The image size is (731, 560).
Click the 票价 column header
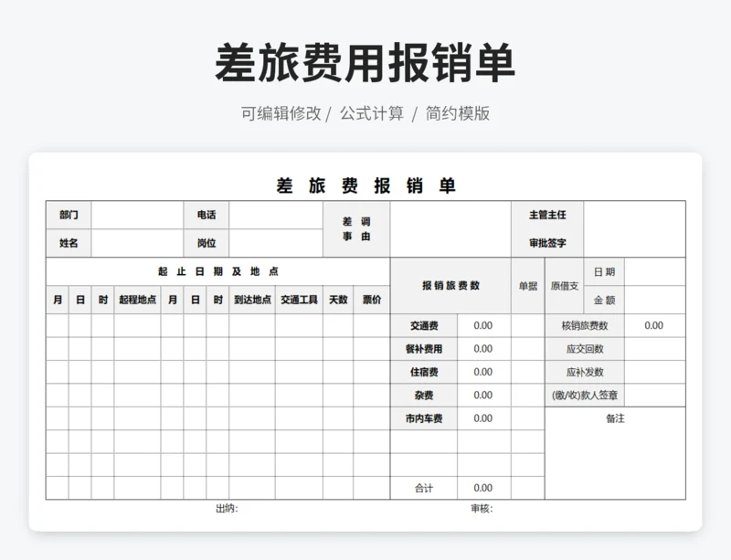[x=372, y=300]
